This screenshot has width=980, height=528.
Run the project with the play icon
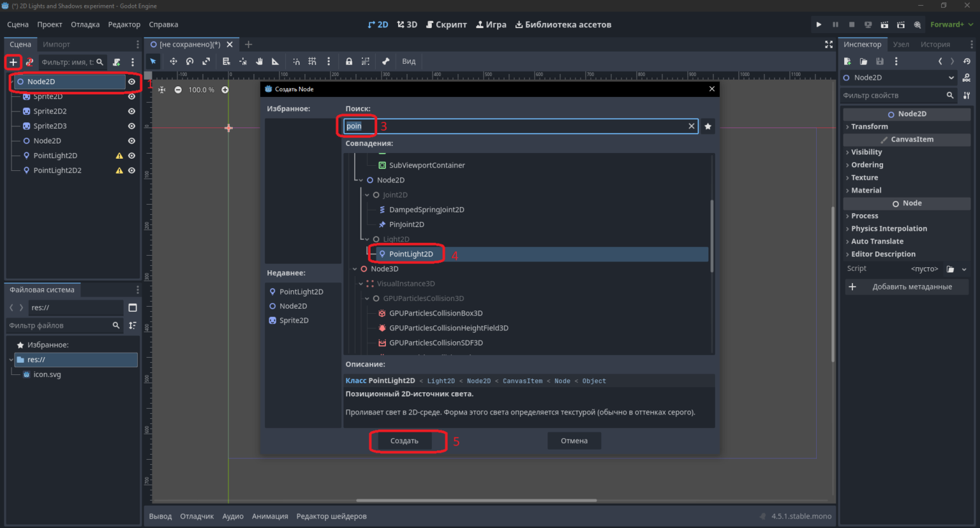[819, 24]
